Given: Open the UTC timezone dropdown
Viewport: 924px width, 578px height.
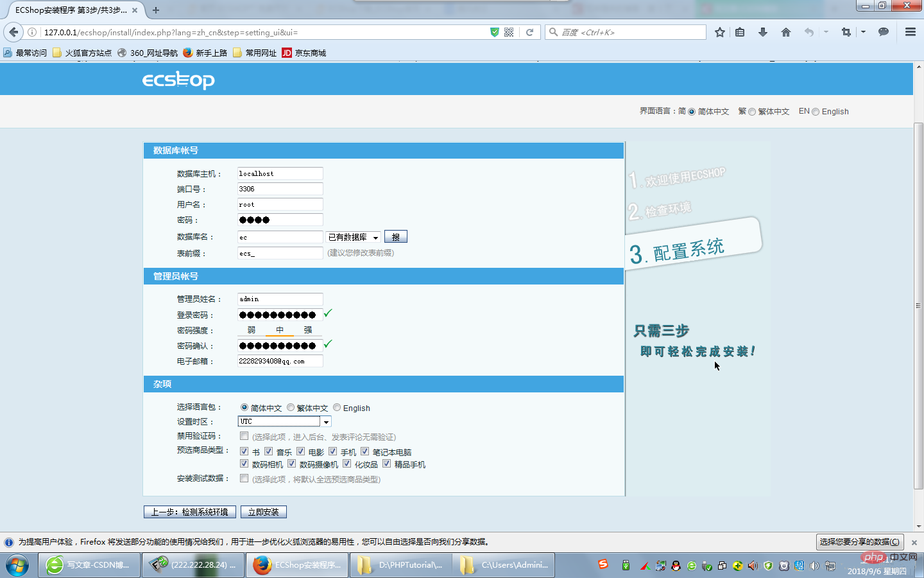Looking at the screenshot, I should pyautogui.click(x=284, y=421).
